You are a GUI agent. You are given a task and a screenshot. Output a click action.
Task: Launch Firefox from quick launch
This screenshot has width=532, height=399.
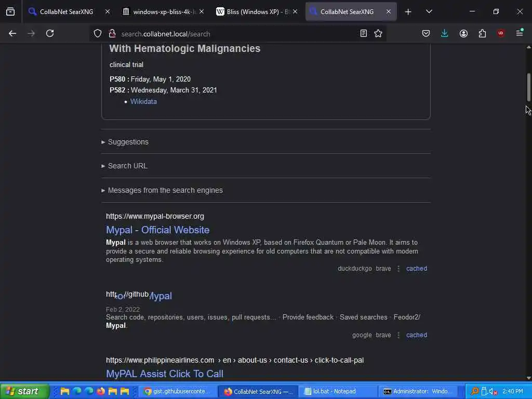click(101, 391)
